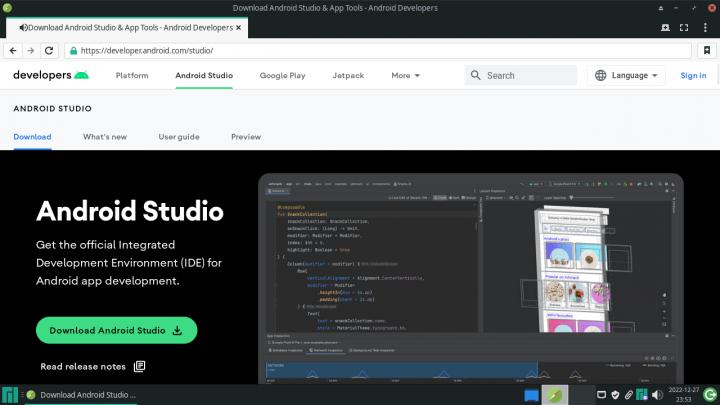
Task: Click the Download Android Studio button
Action: 116,330
